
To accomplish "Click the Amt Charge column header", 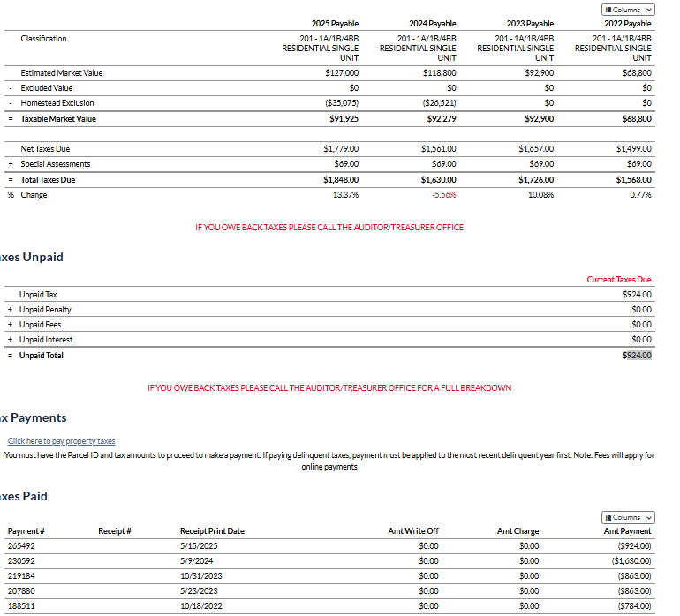I will [x=518, y=531].
